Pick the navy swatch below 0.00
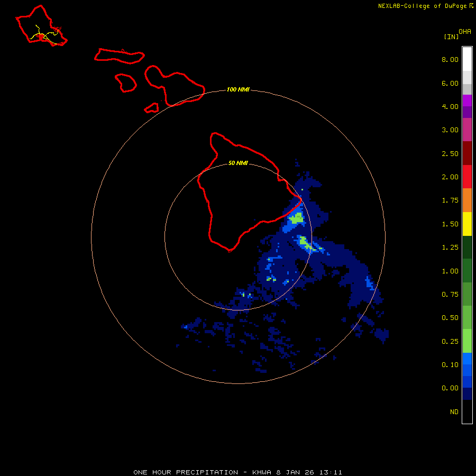The width and height of the screenshot is (476, 476). point(467,394)
